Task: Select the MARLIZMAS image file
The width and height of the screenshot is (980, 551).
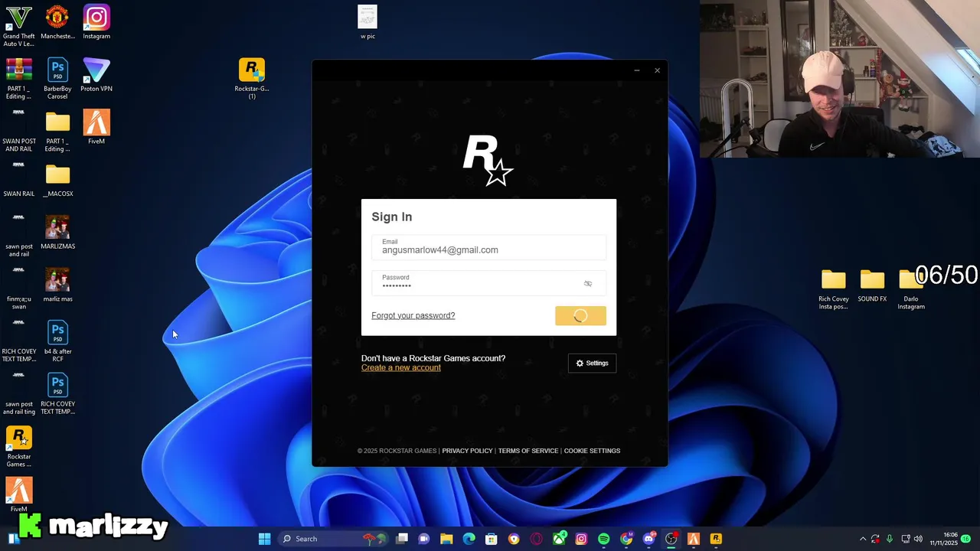Action: pyautogui.click(x=57, y=233)
